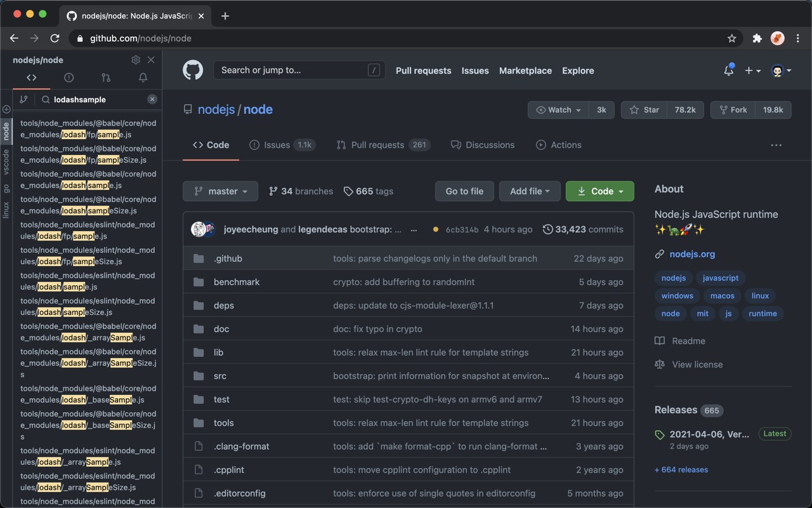This screenshot has height=508, width=812.
Task: View the 19.8k forks count
Action: coord(773,110)
